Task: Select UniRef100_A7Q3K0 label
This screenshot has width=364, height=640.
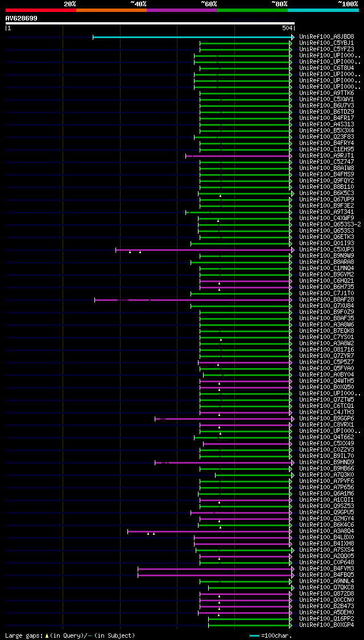Action: point(326,474)
